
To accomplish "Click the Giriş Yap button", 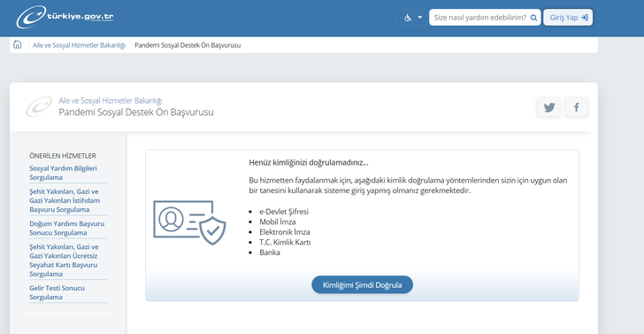I will pos(568,18).
